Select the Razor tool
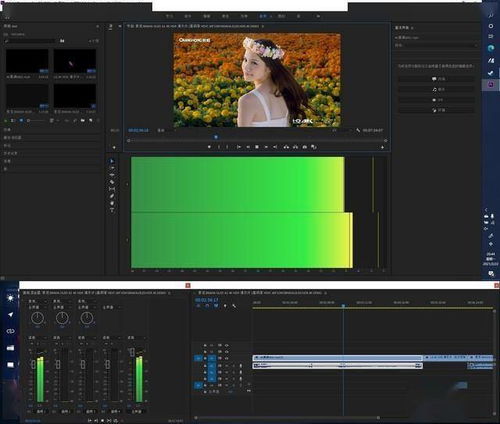Image resolution: width=500 pixels, height=424 pixels. tap(112, 182)
